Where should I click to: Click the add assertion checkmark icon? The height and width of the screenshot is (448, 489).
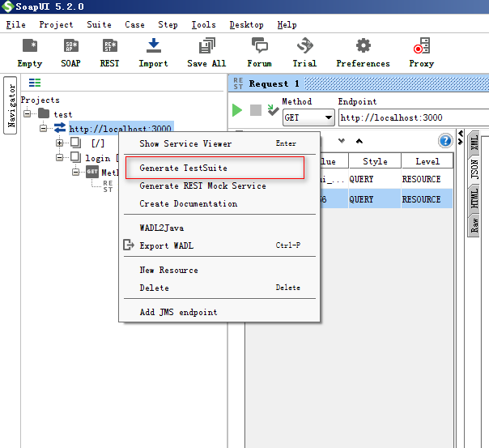[273, 110]
